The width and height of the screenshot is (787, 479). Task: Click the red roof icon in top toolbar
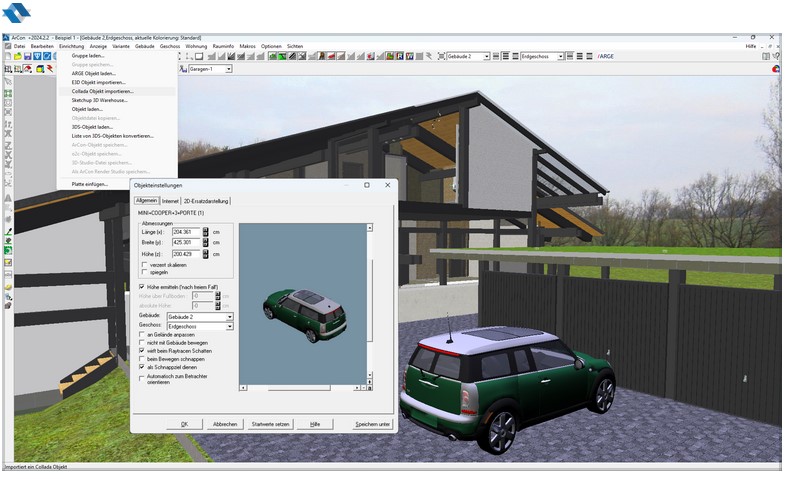click(x=331, y=56)
